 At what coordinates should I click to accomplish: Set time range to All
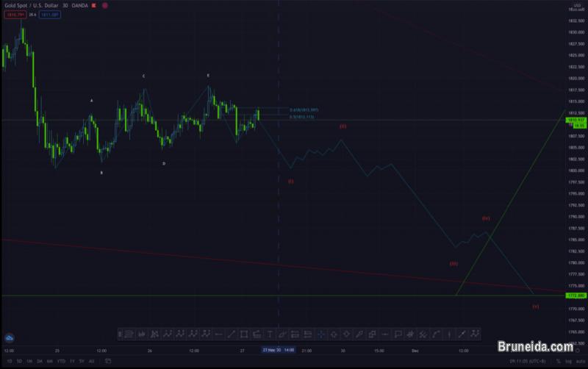(91, 362)
